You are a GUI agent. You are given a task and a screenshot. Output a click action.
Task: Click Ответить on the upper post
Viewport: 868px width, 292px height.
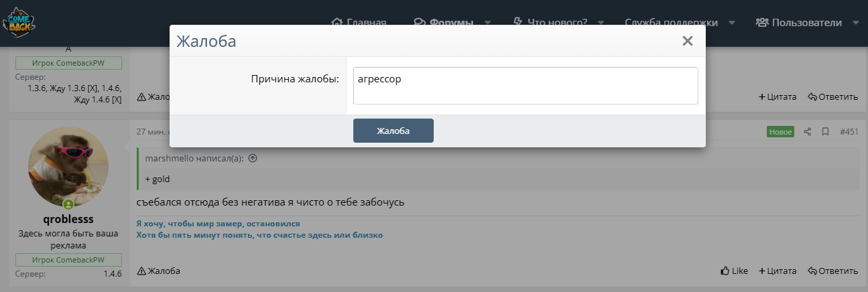click(832, 96)
